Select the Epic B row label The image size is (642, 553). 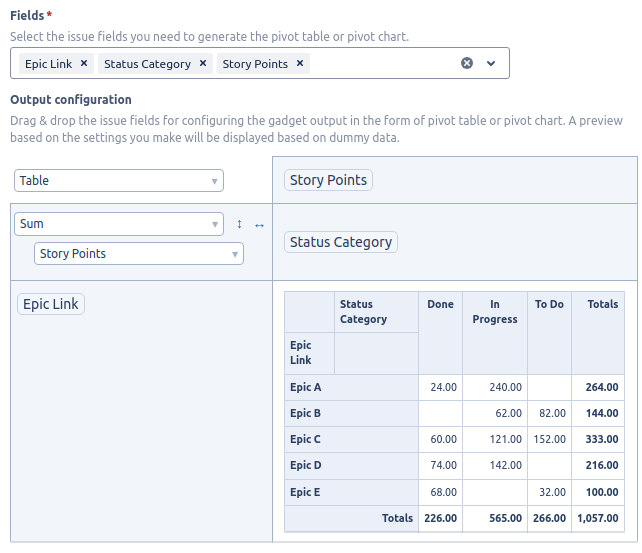(x=352, y=413)
